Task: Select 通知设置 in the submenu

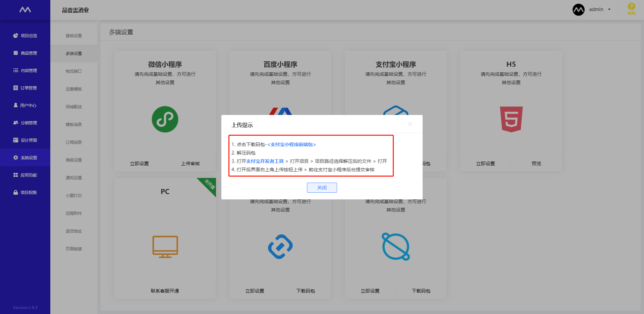Action: [x=74, y=178]
